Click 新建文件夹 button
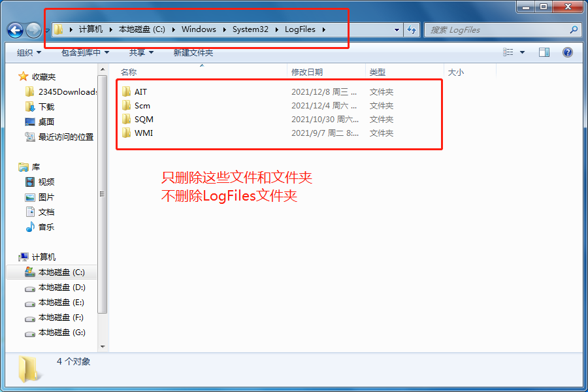 193,52
